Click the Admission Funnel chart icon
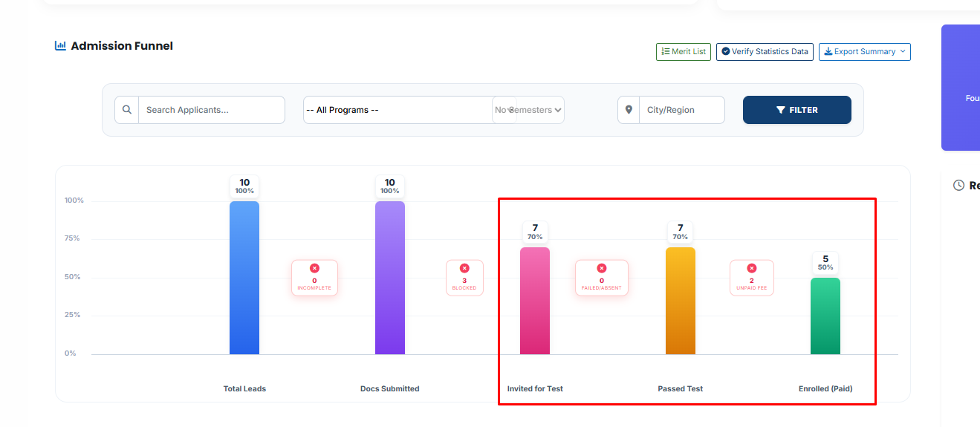Viewport: 980px width, 427px height. click(x=61, y=46)
